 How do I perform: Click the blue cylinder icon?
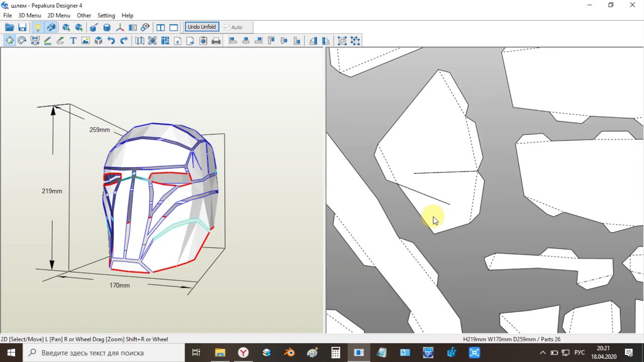coord(107,27)
